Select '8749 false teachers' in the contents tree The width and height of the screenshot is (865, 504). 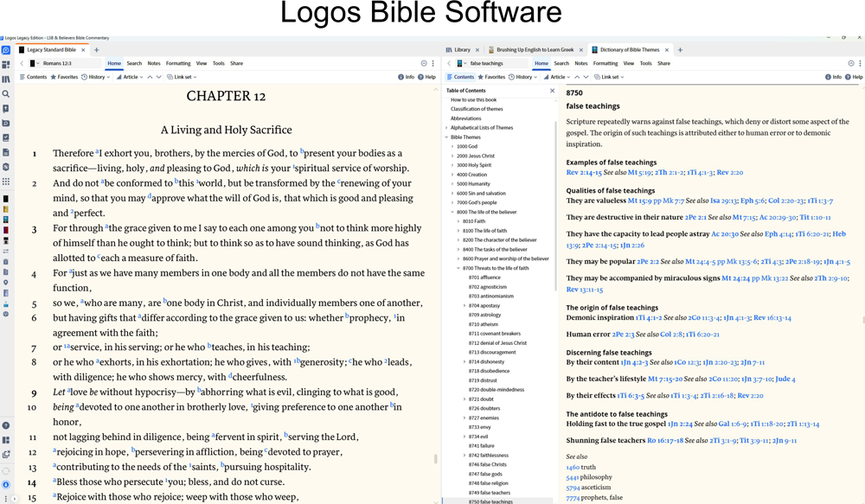[490, 493]
